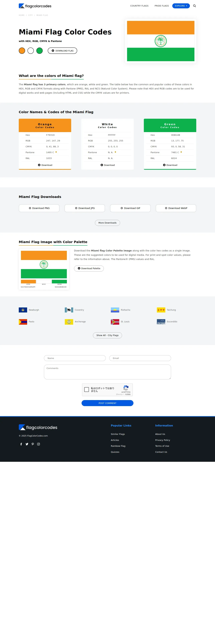The width and height of the screenshot is (215, 644).
Task: Open the Facebook icon in footer
Action: click(x=21, y=444)
